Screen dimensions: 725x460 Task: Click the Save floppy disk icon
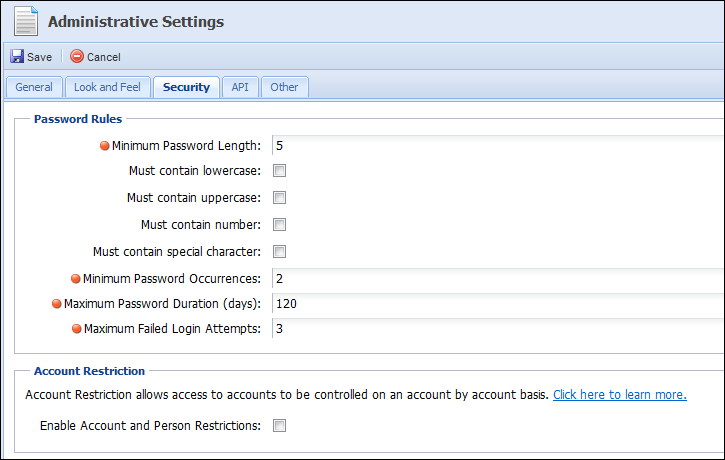(x=17, y=56)
